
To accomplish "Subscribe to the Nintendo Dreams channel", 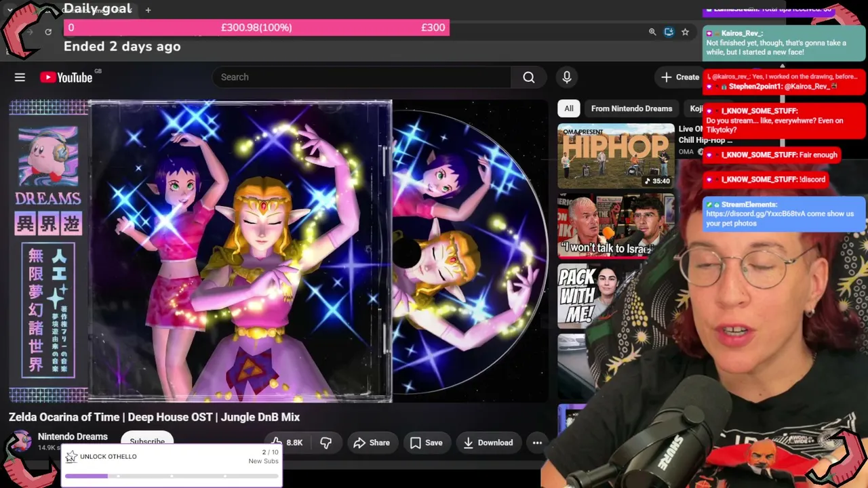I will 147,441.
